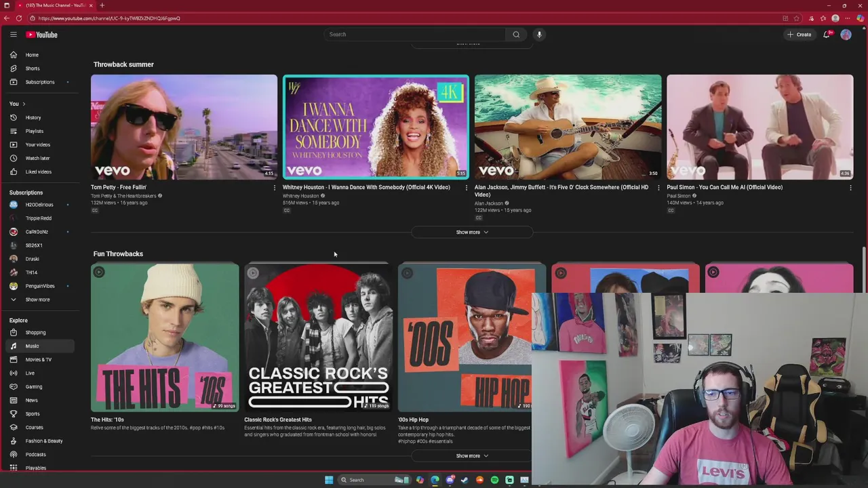Start voice search with the microphone icon

point(539,35)
